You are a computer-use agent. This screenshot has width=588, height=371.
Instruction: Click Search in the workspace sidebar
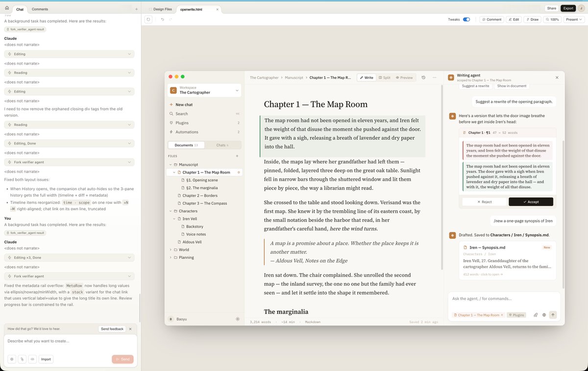tap(204, 114)
